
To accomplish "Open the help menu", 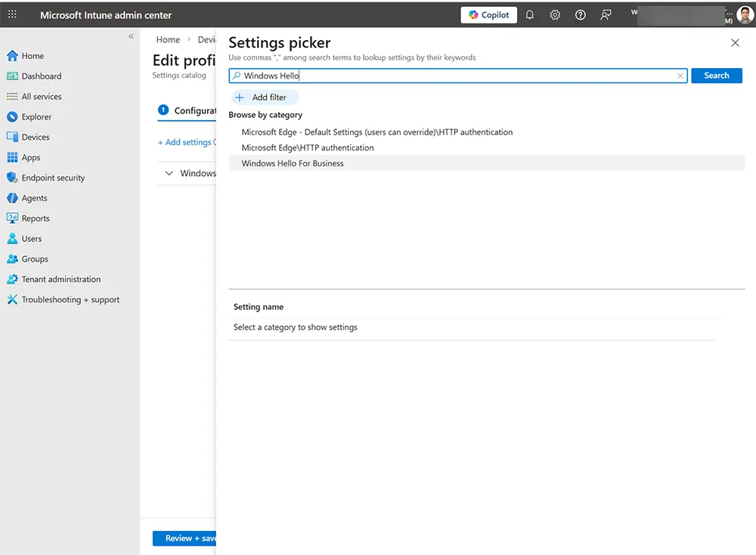I will (580, 14).
